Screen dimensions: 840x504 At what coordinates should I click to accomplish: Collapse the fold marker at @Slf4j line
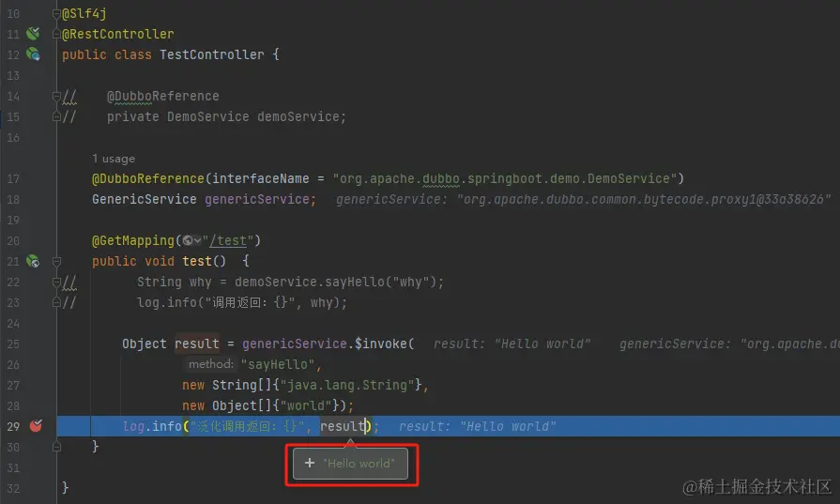[56, 13]
